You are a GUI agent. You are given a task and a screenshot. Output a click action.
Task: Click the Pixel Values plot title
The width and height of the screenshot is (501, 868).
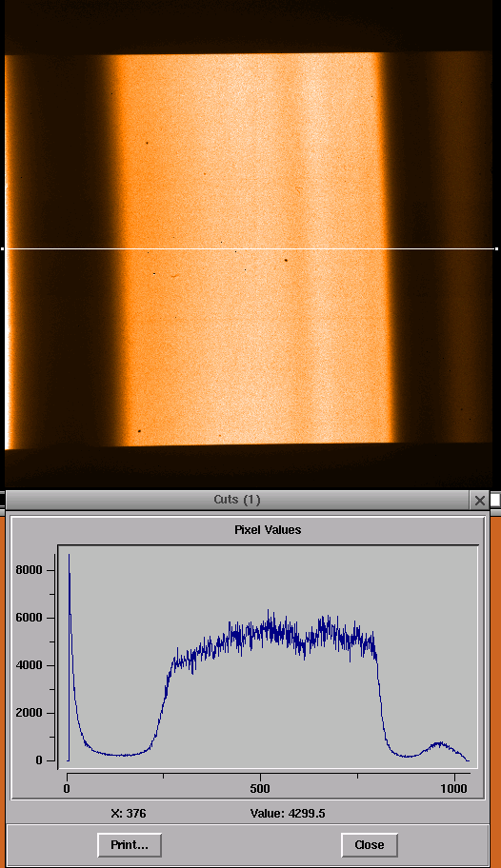[268, 530]
